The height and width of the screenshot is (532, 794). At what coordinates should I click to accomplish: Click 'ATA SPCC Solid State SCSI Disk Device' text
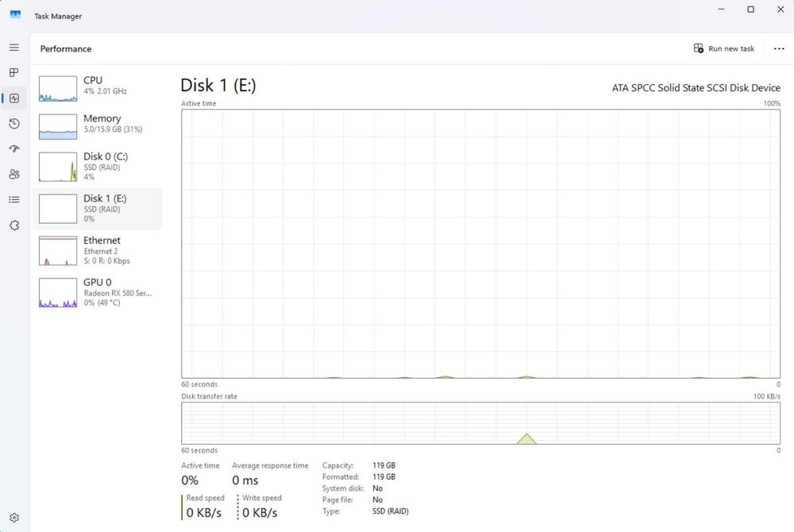(696, 87)
